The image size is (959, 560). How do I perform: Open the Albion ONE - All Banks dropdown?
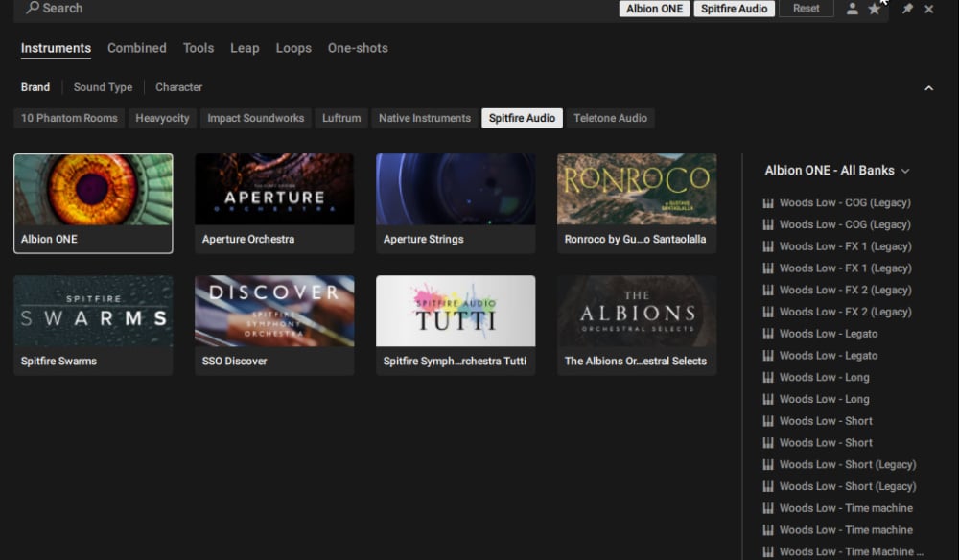tap(836, 171)
